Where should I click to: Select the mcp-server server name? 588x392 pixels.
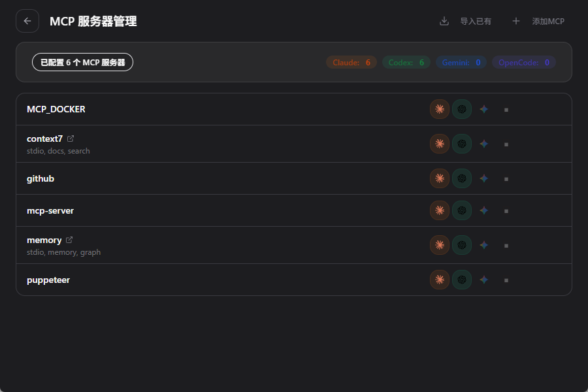(50, 211)
